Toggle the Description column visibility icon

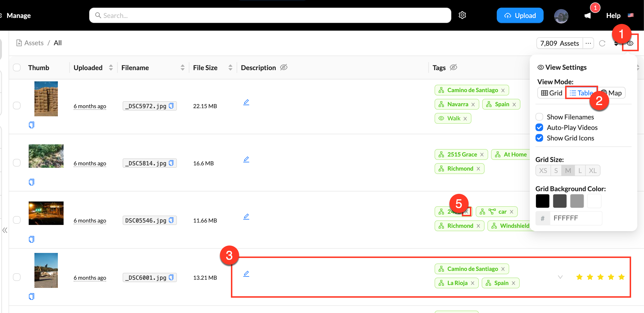coord(284,67)
